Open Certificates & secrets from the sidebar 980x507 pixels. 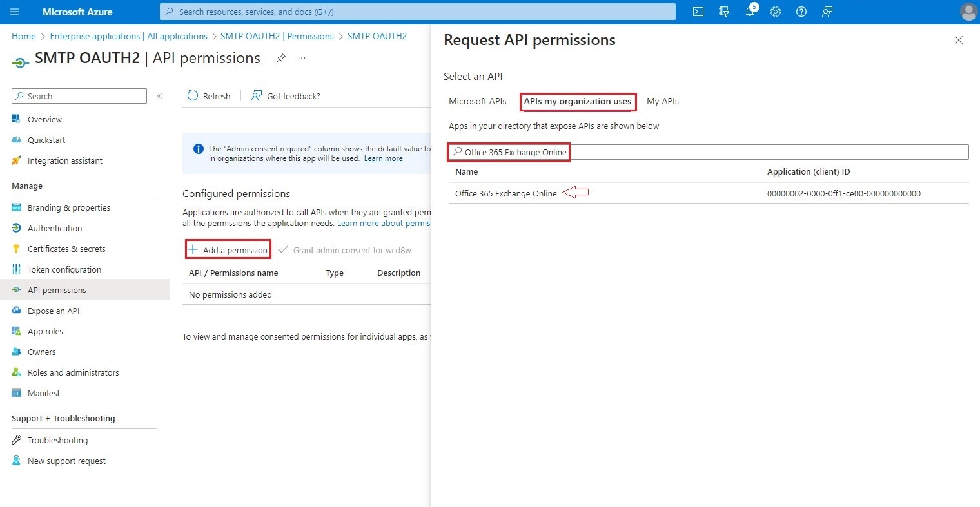(x=66, y=248)
